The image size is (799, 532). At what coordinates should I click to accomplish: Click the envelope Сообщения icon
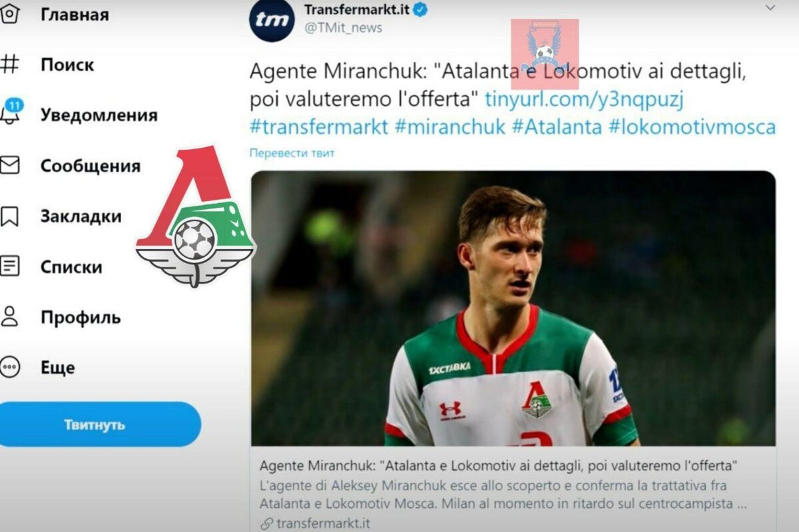pyautogui.click(x=9, y=165)
